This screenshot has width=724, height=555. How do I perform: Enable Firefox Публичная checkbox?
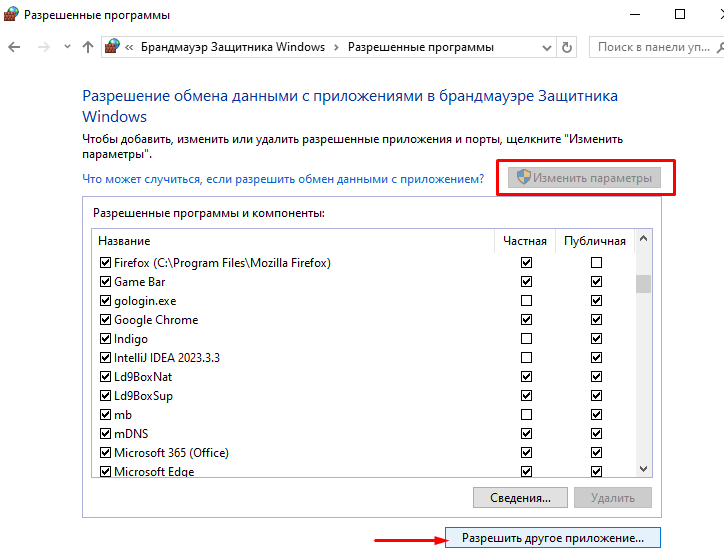[597, 263]
